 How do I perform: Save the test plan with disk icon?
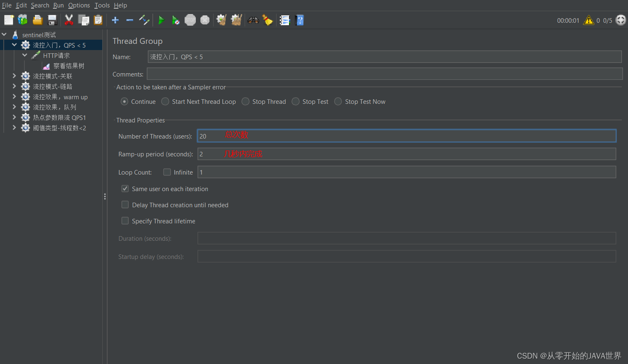[x=52, y=20]
